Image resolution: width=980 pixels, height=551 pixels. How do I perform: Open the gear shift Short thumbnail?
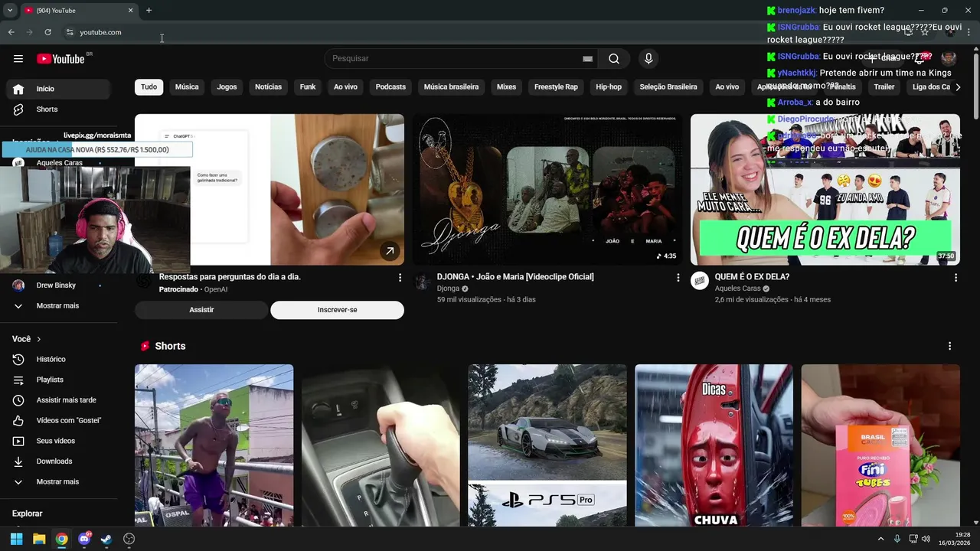(x=381, y=445)
